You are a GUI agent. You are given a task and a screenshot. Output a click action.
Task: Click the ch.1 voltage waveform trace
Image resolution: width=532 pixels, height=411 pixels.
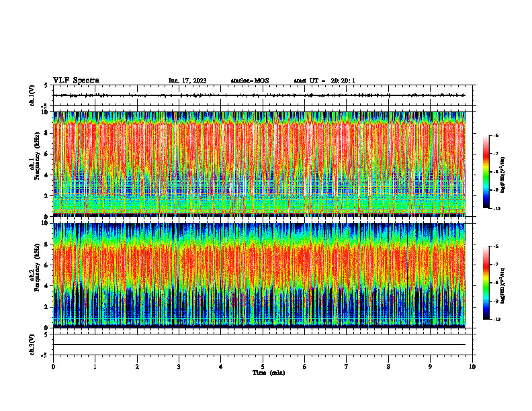coord(259,95)
